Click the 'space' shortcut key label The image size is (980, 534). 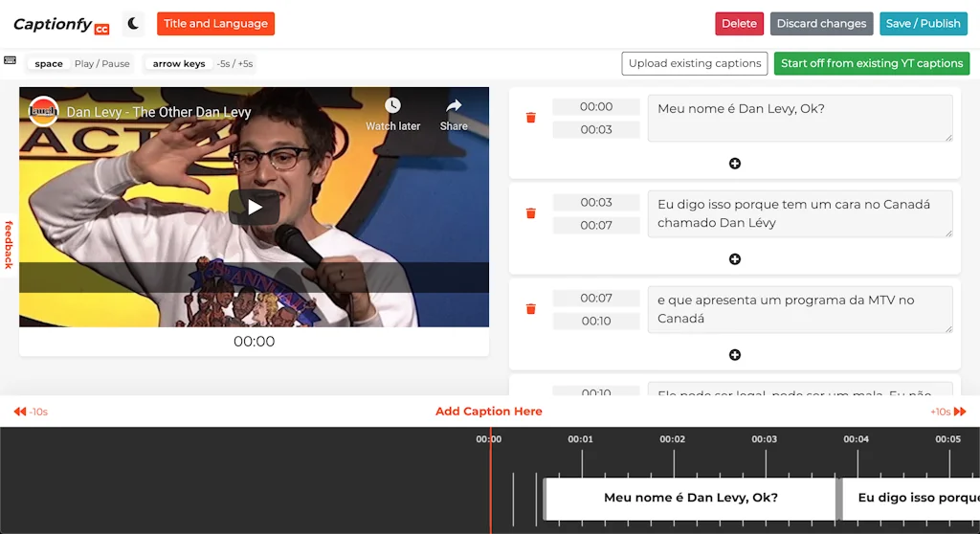(x=49, y=64)
